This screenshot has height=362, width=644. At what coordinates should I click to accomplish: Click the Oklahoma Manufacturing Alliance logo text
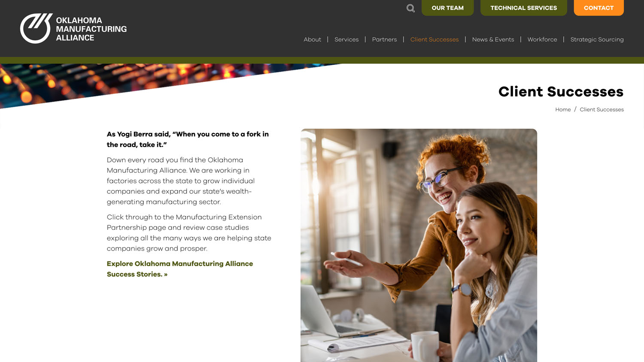(91, 29)
